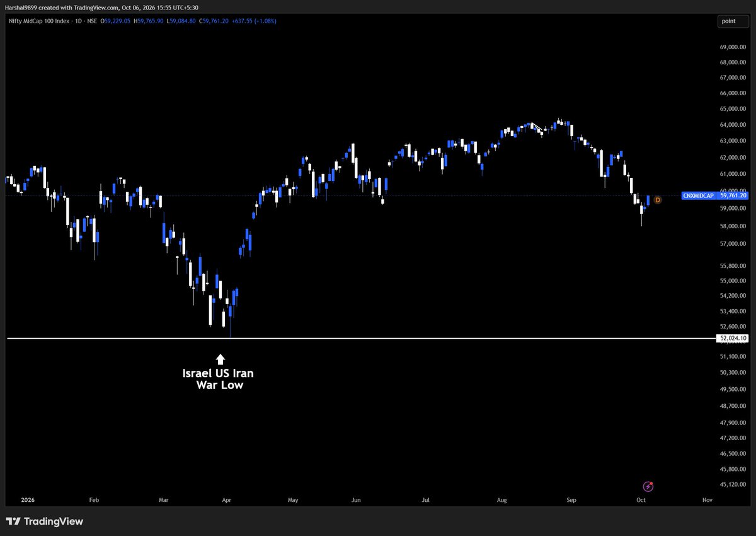Click the 52,024.10 horizontal line price label
756x536 pixels.
[733, 339]
